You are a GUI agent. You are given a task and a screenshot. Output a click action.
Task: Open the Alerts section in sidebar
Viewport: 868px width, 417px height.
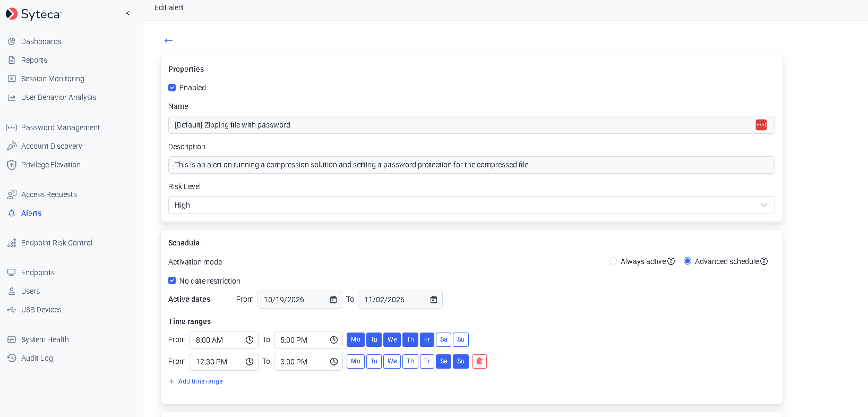pos(31,213)
